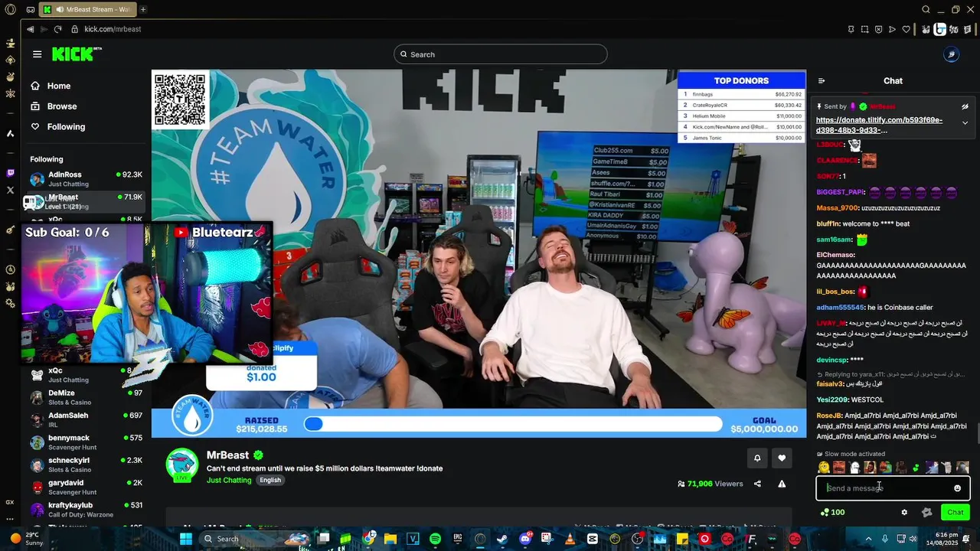The height and width of the screenshot is (551, 980).
Task: Open schneckyirl channel in sidebar
Action: (86, 465)
